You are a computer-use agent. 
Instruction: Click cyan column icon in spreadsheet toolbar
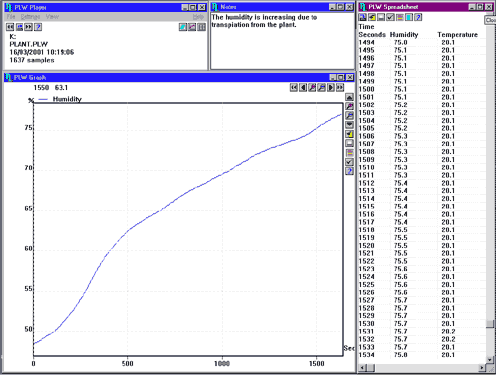point(409,17)
